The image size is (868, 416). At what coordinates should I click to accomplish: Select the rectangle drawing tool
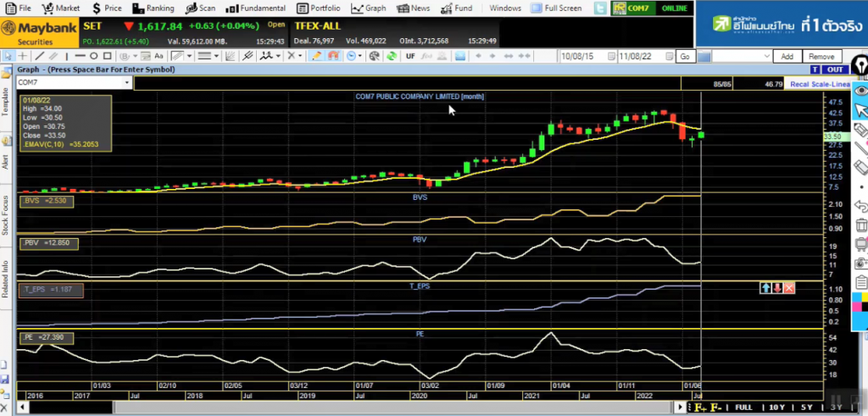(108, 56)
